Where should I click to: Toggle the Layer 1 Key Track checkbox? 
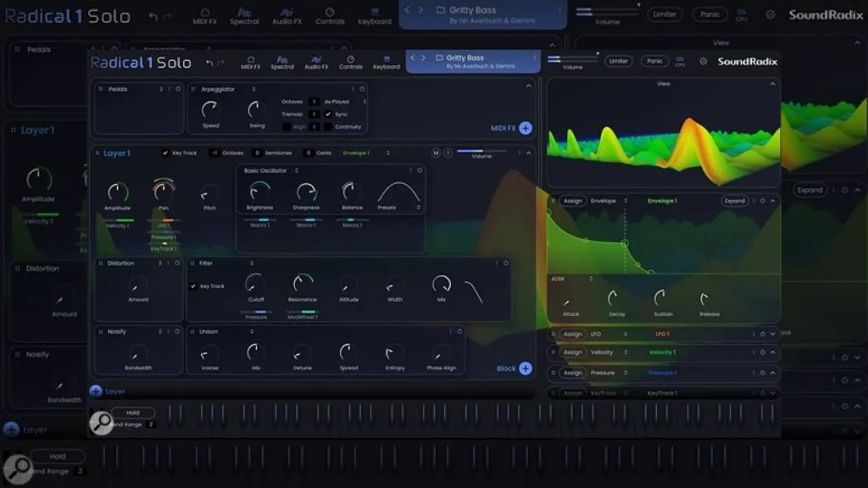tap(165, 152)
